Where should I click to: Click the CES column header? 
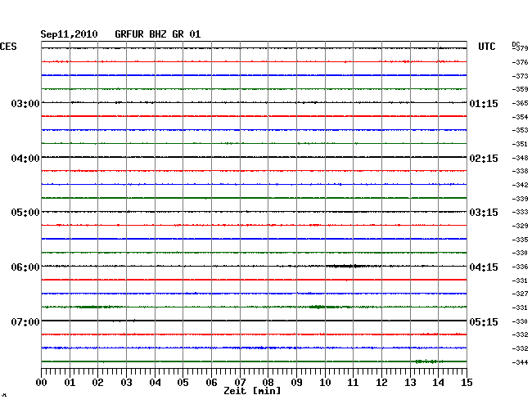(8, 47)
